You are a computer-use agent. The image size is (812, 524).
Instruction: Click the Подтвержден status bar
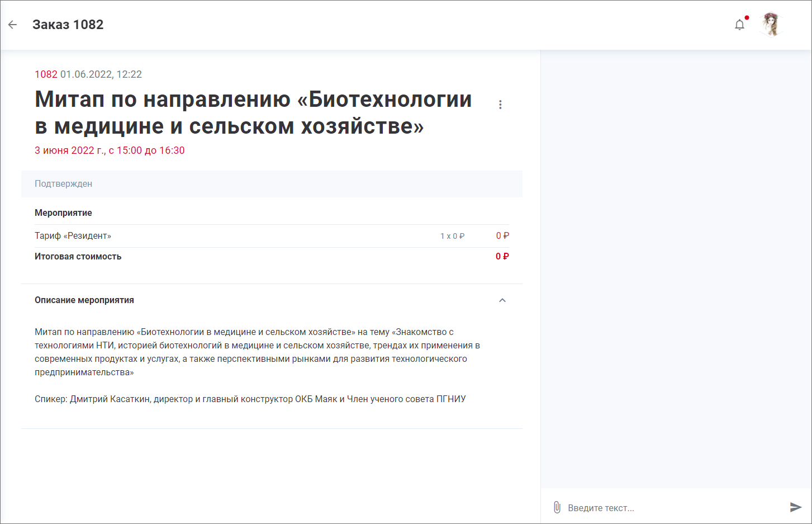pos(272,184)
